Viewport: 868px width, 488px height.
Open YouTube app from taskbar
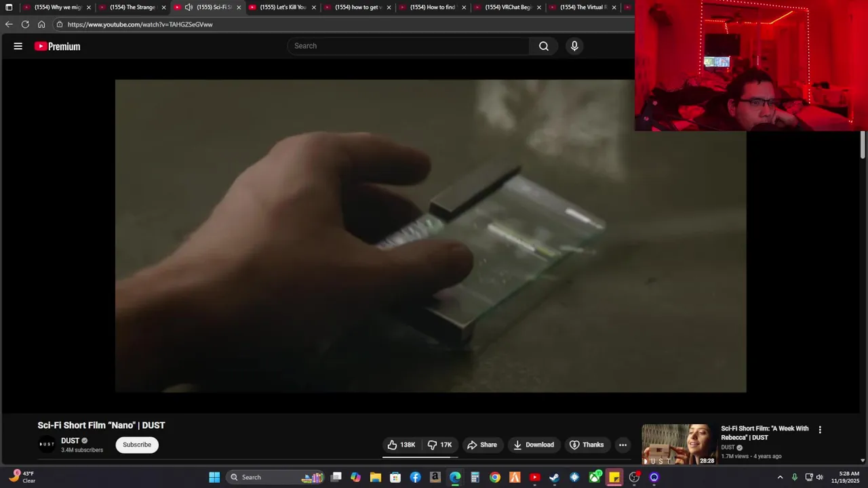click(x=535, y=477)
